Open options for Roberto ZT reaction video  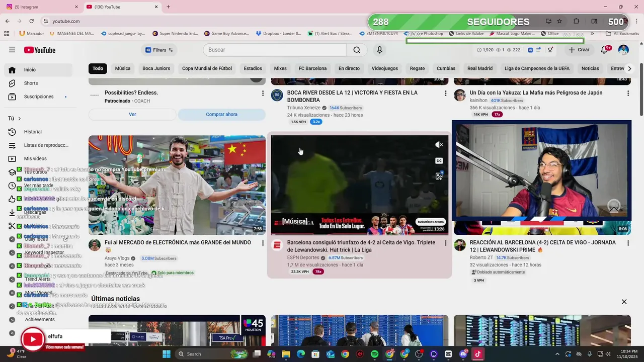(x=628, y=243)
